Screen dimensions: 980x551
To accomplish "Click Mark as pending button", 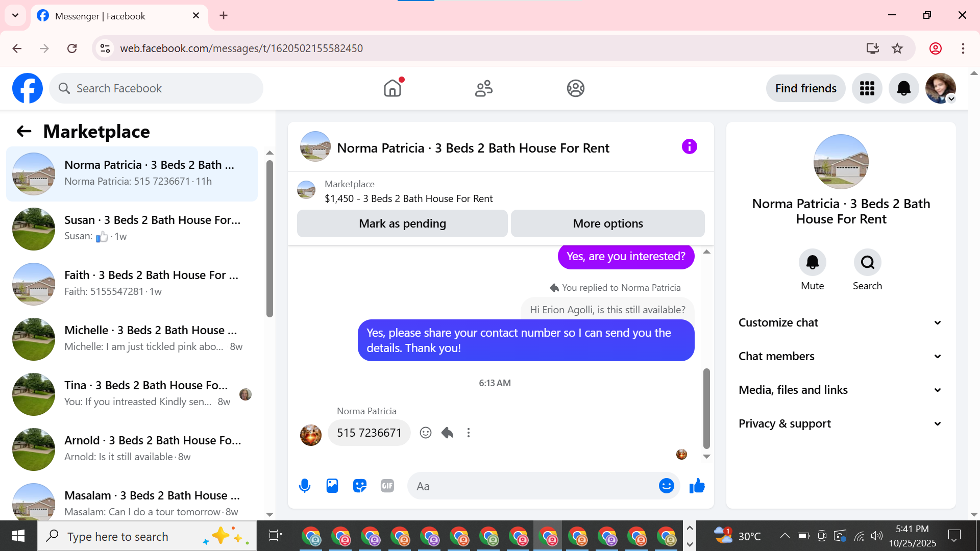I will (402, 223).
